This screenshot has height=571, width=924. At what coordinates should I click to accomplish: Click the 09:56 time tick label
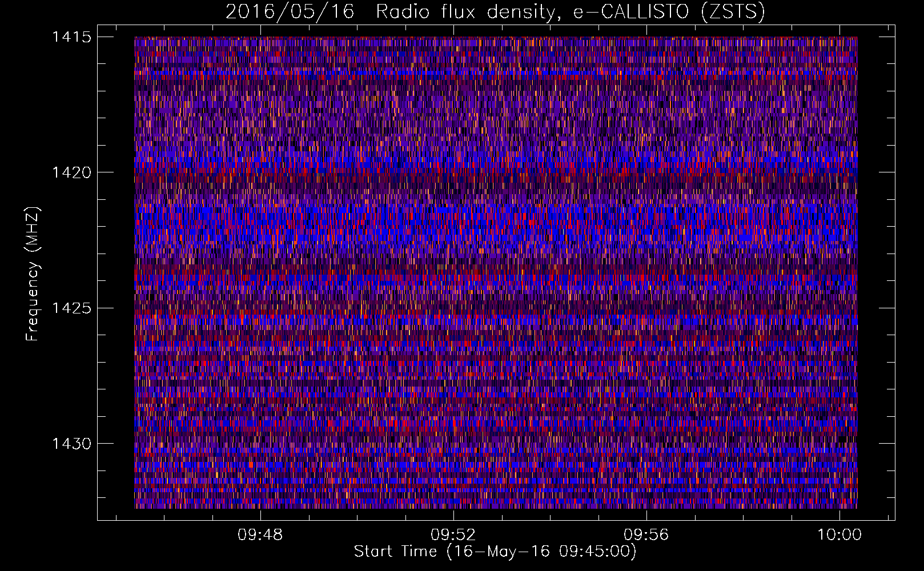point(646,535)
